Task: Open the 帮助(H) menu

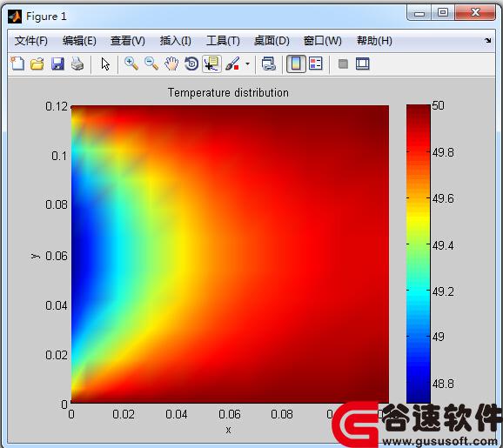Action: [374, 41]
